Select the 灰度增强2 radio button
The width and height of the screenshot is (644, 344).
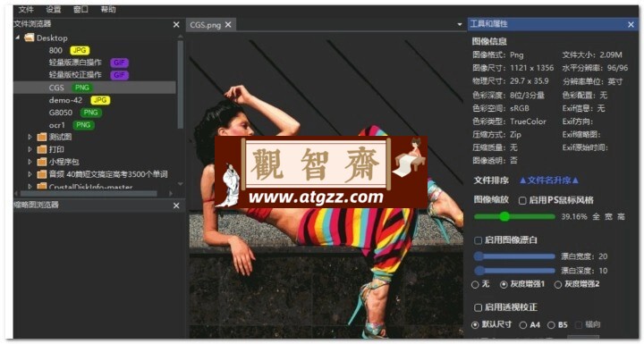[558, 284]
